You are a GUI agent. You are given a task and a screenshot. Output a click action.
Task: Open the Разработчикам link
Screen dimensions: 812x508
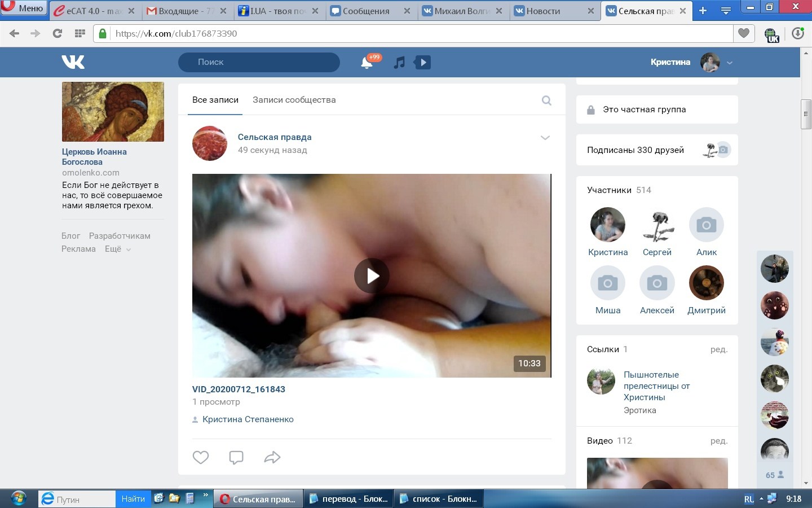[x=120, y=236]
